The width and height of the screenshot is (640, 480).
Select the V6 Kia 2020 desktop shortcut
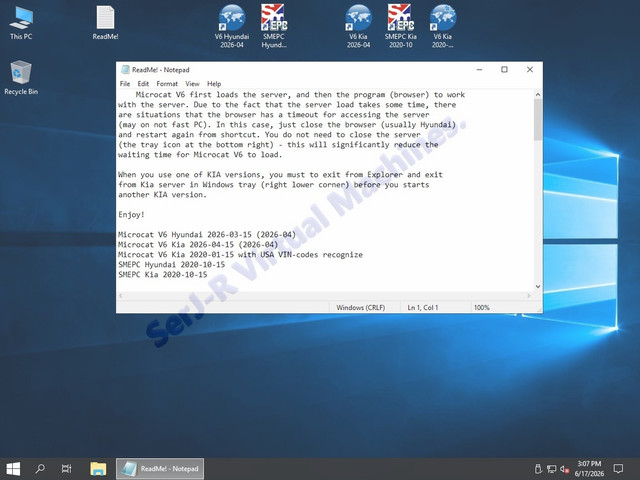tap(442, 27)
